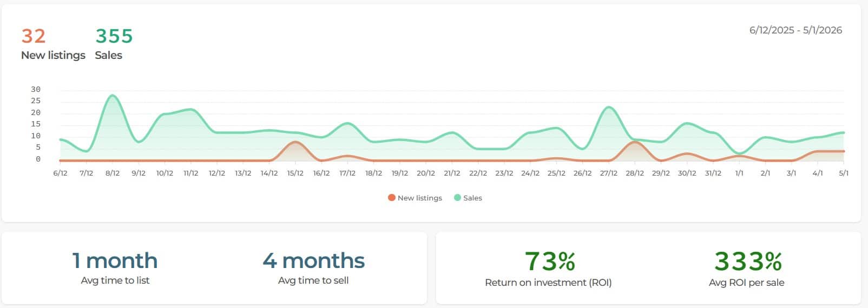Viewport: 868px width, 308px height.
Task: Click the 333% Avg ROI per sale figure
Action: [x=747, y=262]
